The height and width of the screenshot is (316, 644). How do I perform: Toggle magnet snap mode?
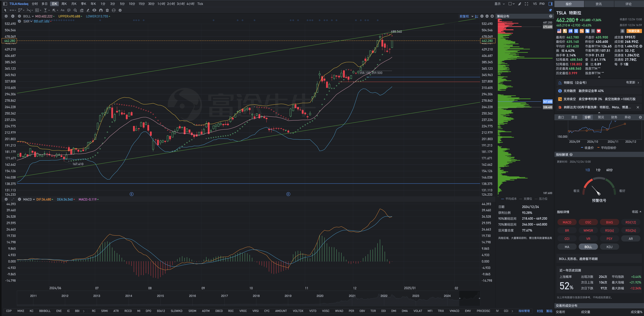click(x=101, y=10)
